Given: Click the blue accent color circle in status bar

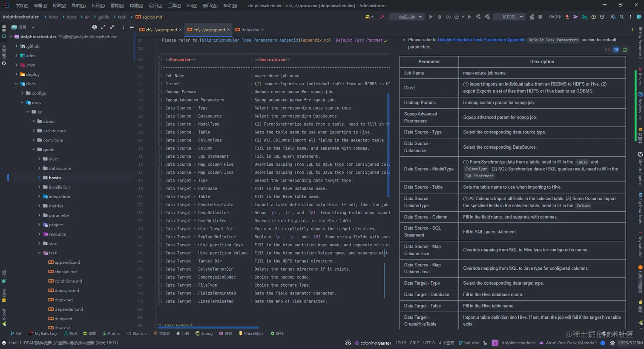Looking at the screenshot, I should [x=603, y=343].
